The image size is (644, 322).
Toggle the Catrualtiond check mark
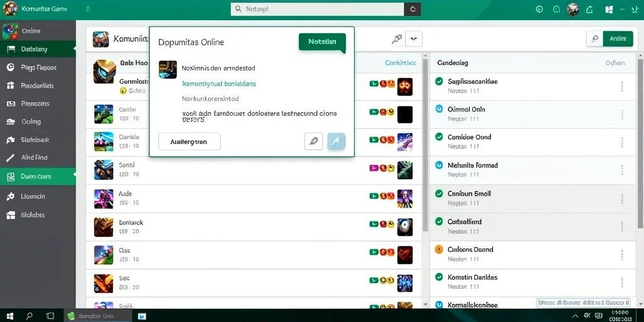[x=439, y=221]
